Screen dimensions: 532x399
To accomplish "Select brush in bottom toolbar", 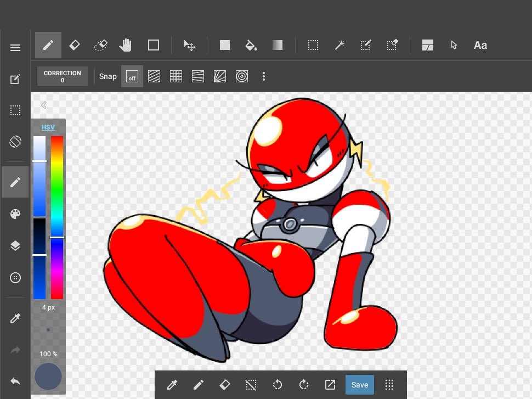I will point(199,385).
